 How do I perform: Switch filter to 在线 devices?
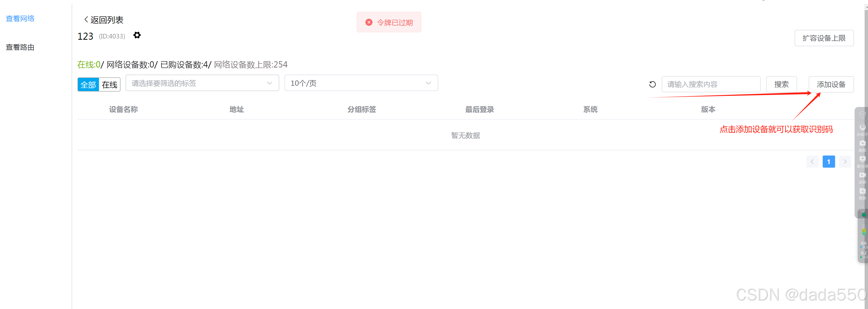(110, 84)
